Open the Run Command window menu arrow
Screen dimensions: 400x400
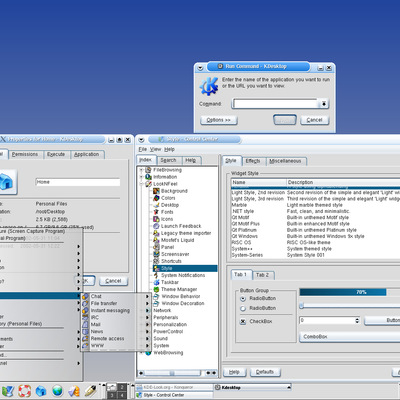point(200,68)
